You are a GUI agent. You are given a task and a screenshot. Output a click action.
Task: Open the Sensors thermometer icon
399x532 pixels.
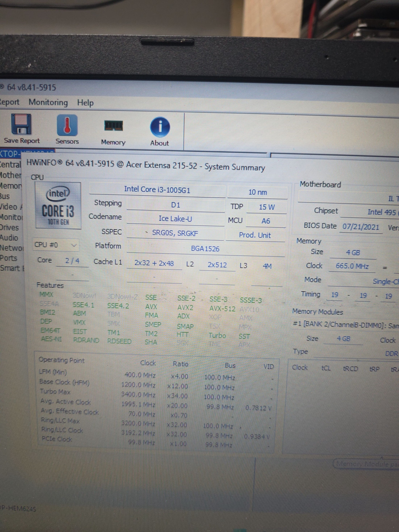point(67,125)
